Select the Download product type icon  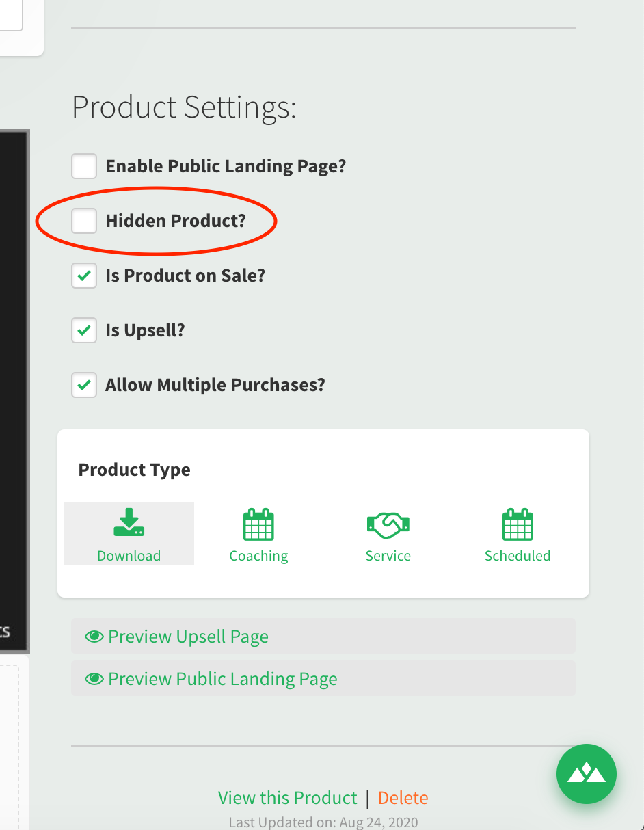[129, 522]
